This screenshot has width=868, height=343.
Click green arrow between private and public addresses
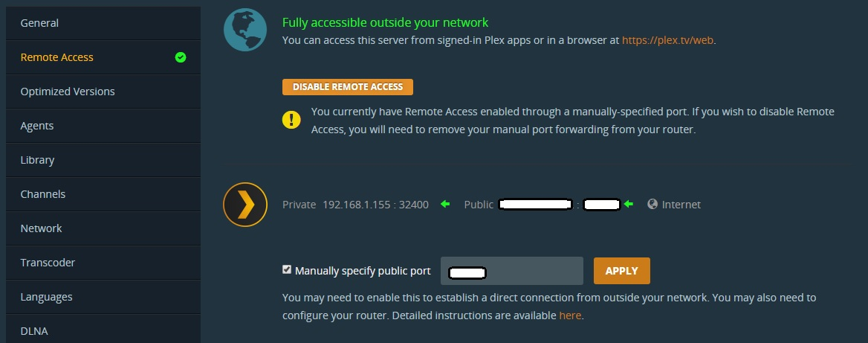(445, 205)
